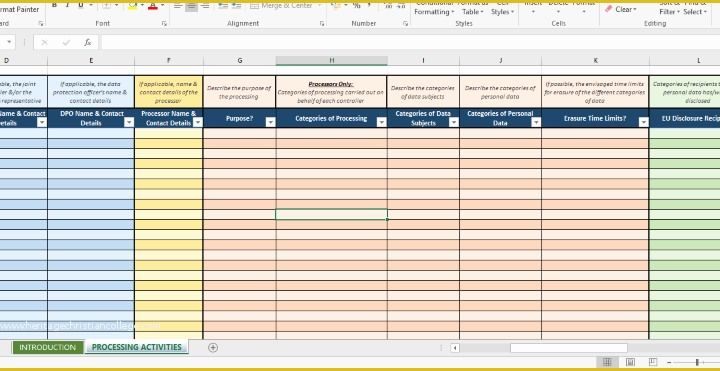Image resolution: width=720 pixels, height=371 pixels.
Task: Toggle italic formatting in Font group
Action: (x=68, y=5)
